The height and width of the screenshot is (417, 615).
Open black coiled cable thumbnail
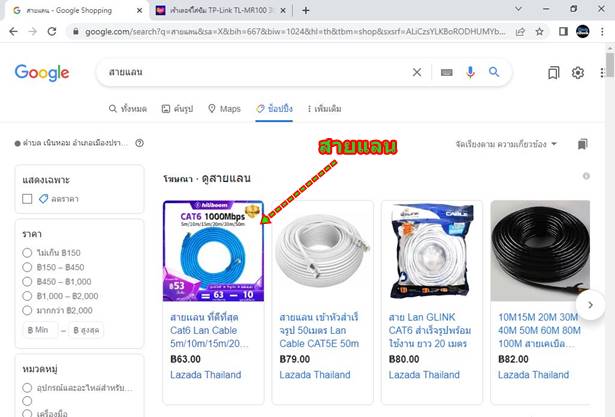point(540,251)
